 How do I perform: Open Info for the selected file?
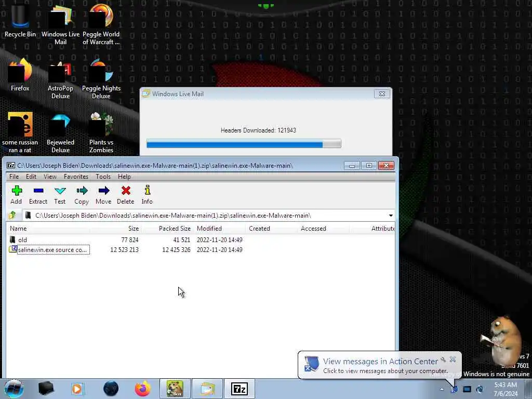coord(147,195)
